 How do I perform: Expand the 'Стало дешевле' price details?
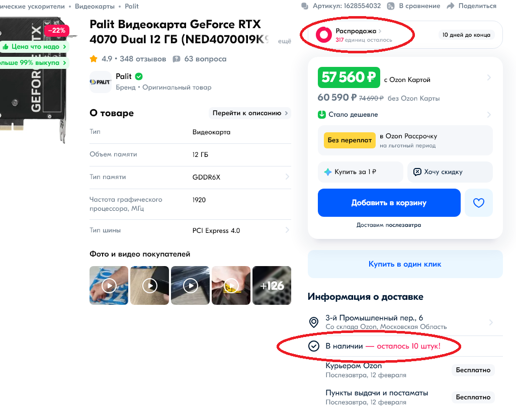pos(489,115)
